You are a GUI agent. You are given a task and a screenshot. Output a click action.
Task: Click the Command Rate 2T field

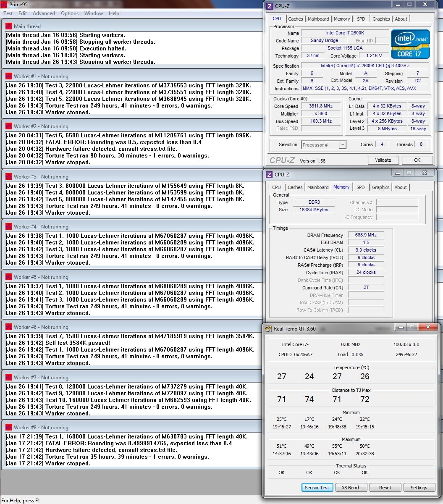coord(366,288)
